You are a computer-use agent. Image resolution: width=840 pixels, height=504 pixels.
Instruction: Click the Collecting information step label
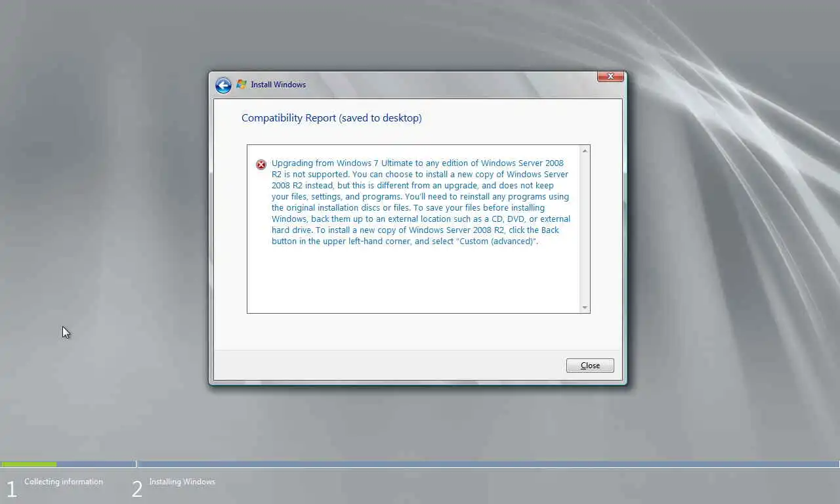pyautogui.click(x=64, y=482)
